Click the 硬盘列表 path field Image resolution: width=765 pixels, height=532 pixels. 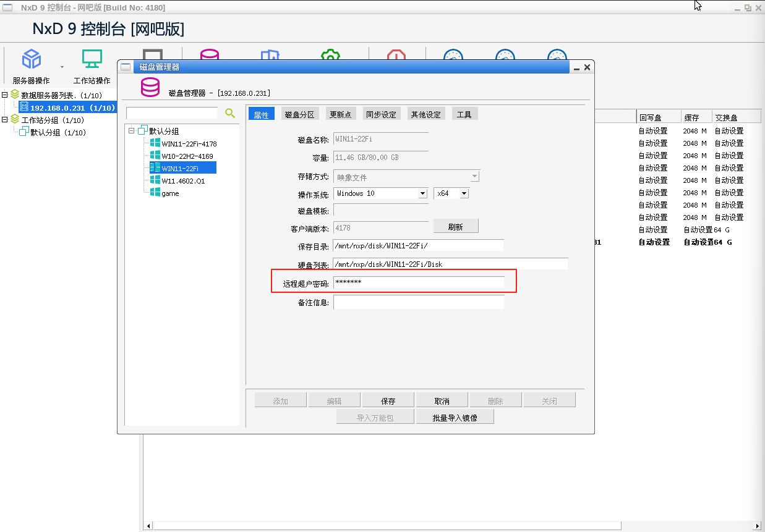click(x=450, y=264)
